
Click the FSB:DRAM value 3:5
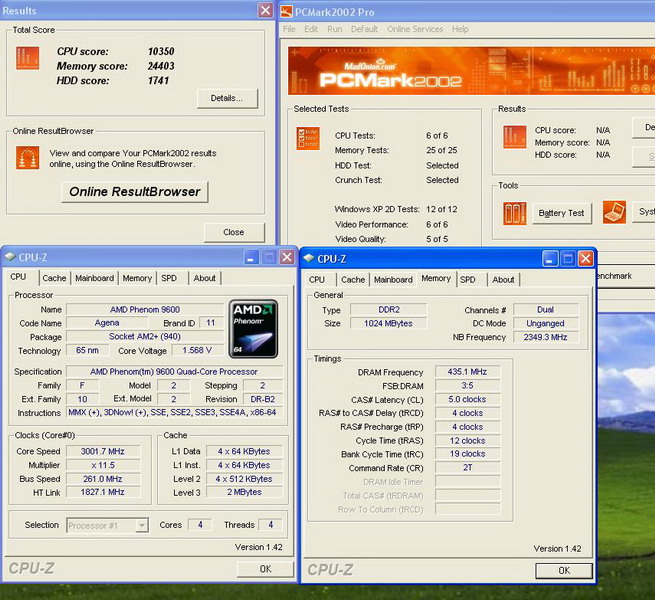click(x=467, y=385)
